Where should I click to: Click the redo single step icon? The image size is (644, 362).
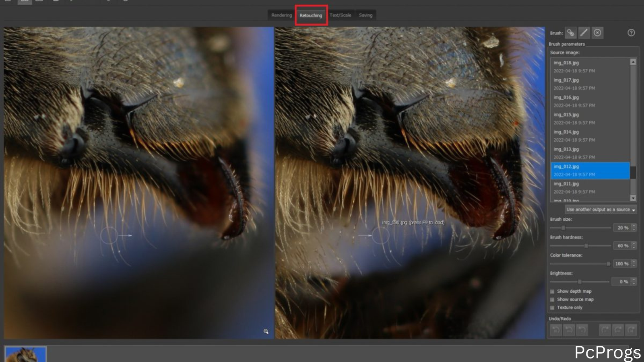(605, 330)
